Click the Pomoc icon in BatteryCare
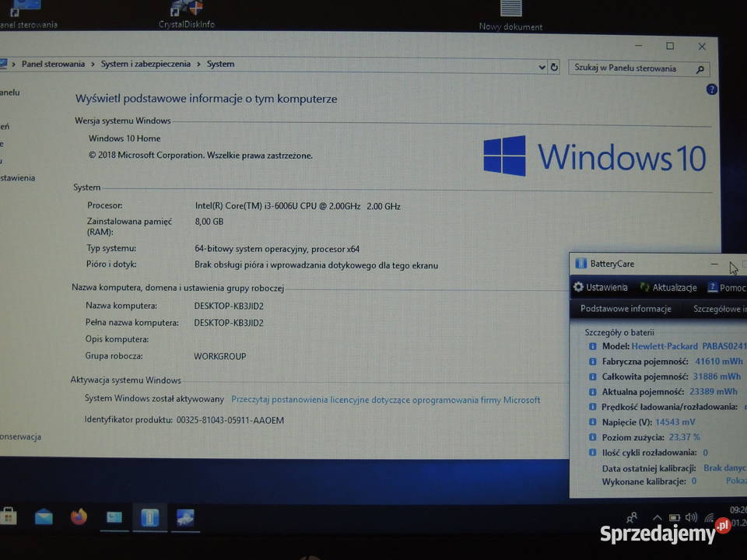Image resolution: width=747 pixels, height=560 pixels. (713, 287)
